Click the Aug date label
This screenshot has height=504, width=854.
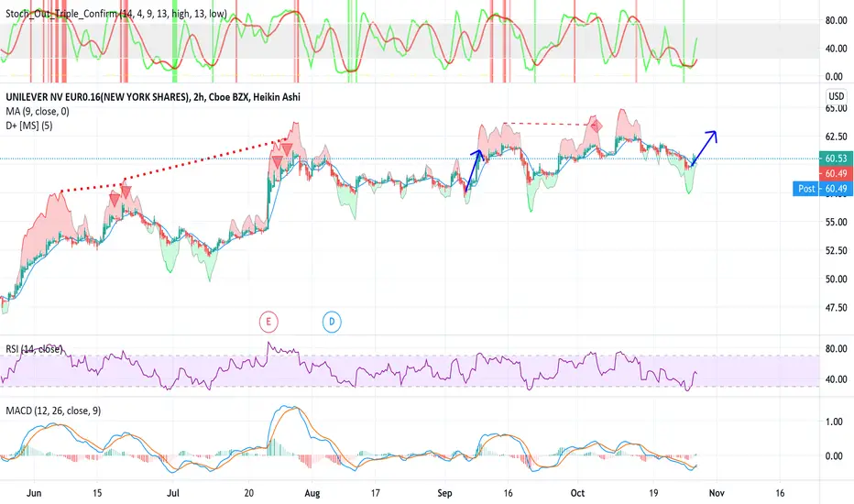(x=312, y=493)
